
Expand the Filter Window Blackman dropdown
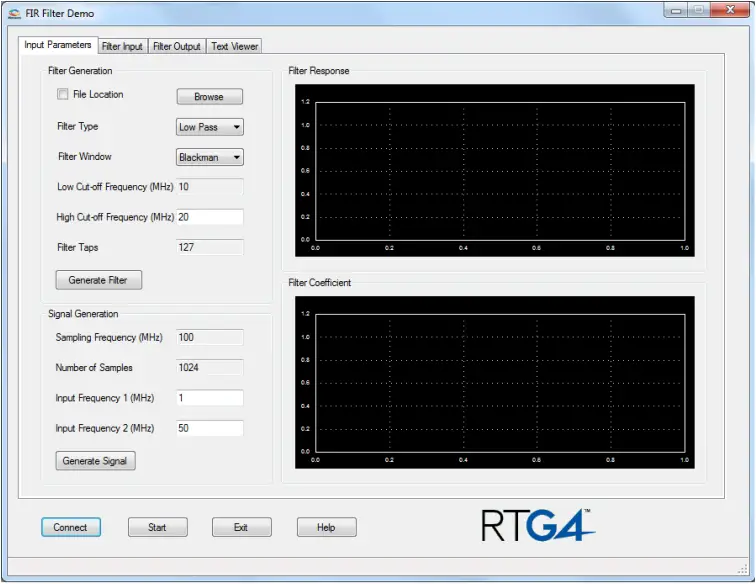tap(210, 157)
